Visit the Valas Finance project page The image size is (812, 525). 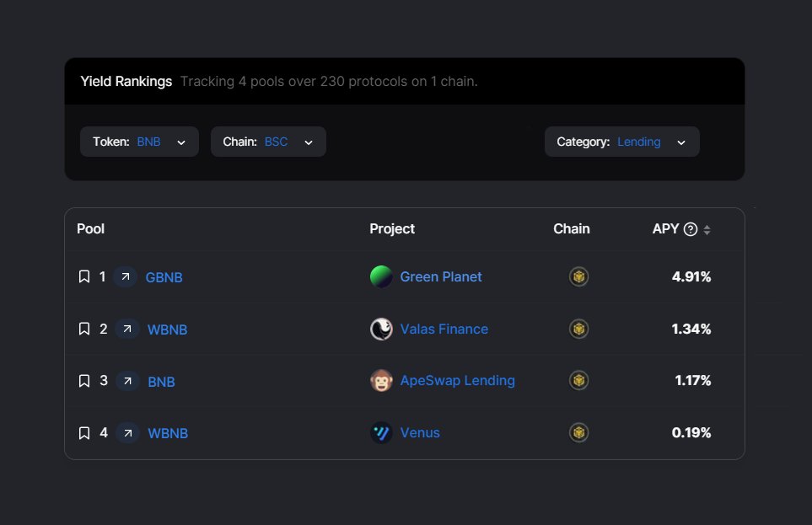444,329
